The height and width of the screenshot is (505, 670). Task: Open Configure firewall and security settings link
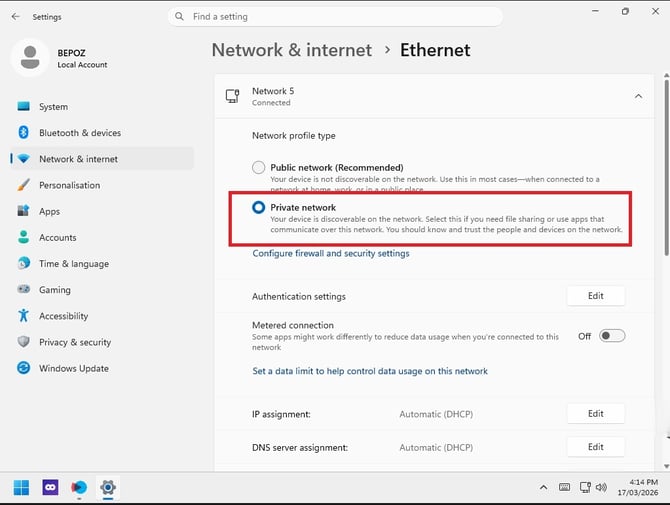331,253
